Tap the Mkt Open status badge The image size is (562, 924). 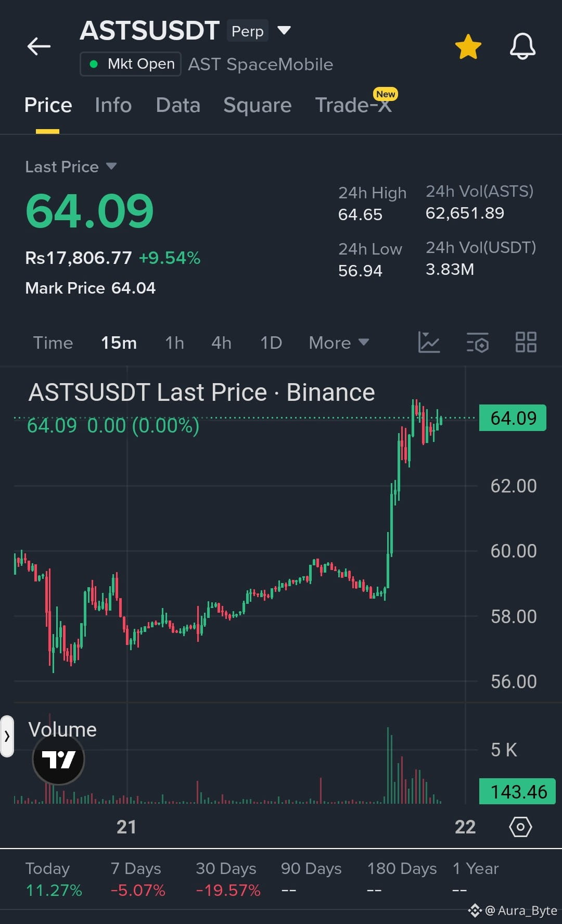pyautogui.click(x=131, y=64)
